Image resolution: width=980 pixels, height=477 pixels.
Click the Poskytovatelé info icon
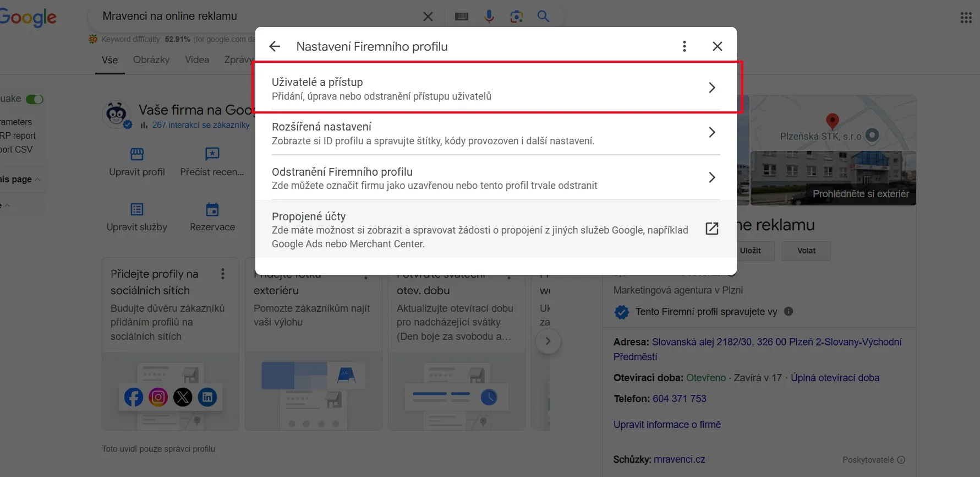(x=901, y=460)
